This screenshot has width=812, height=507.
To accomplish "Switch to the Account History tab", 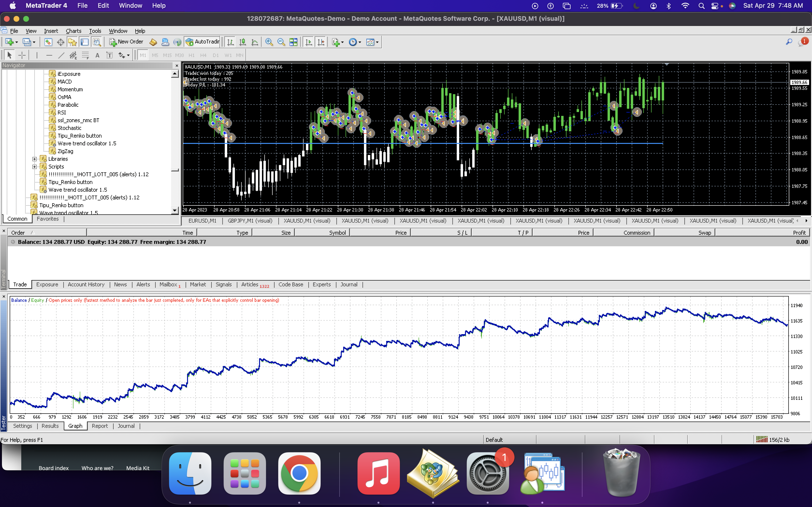I will click(86, 284).
